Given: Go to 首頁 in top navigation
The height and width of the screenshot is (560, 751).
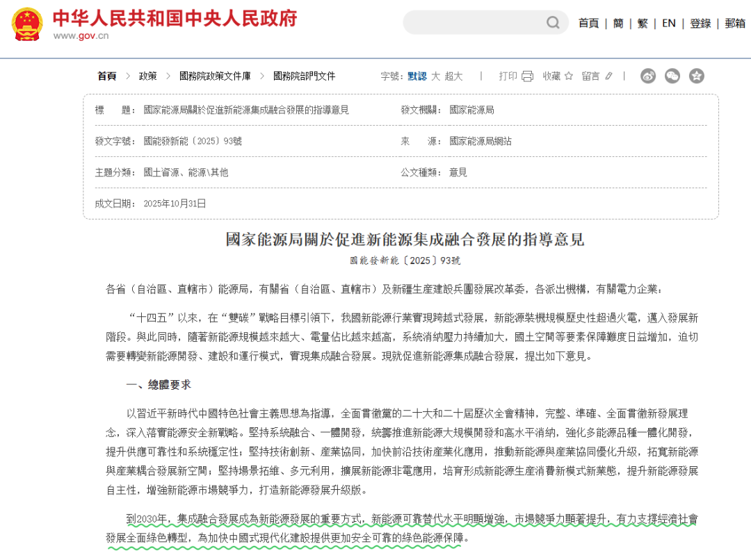Looking at the screenshot, I should point(588,23).
